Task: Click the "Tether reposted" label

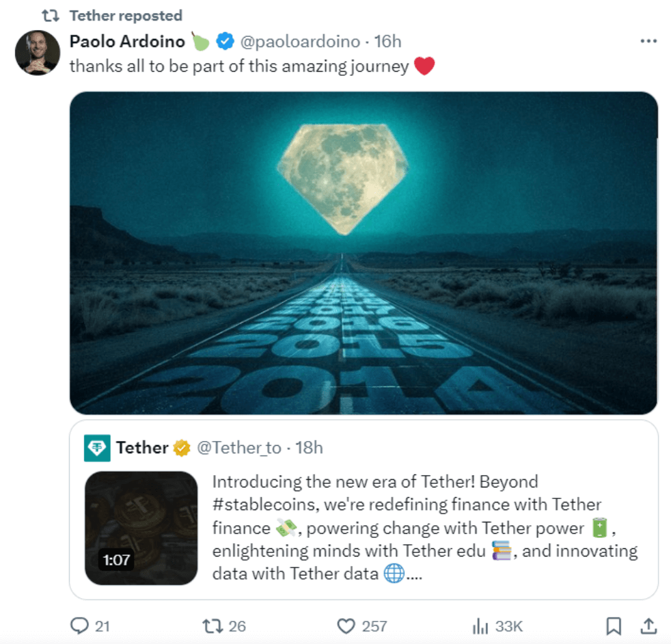Action: [x=126, y=15]
